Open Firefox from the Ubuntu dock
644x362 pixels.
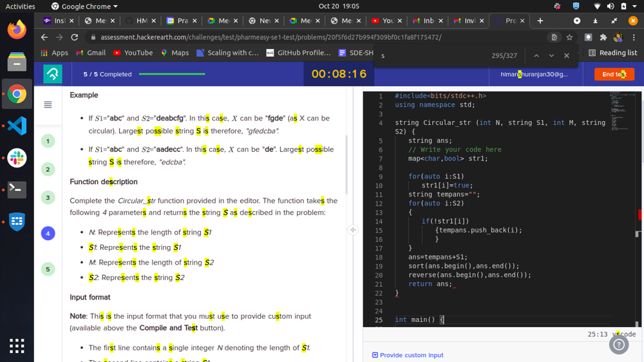17,30
